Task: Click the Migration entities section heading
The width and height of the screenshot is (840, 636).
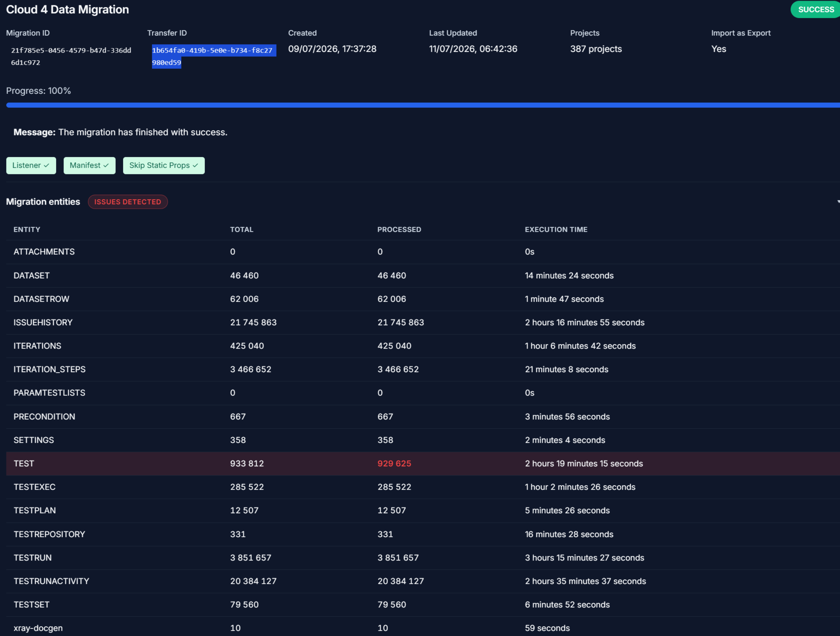Action: click(x=43, y=202)
